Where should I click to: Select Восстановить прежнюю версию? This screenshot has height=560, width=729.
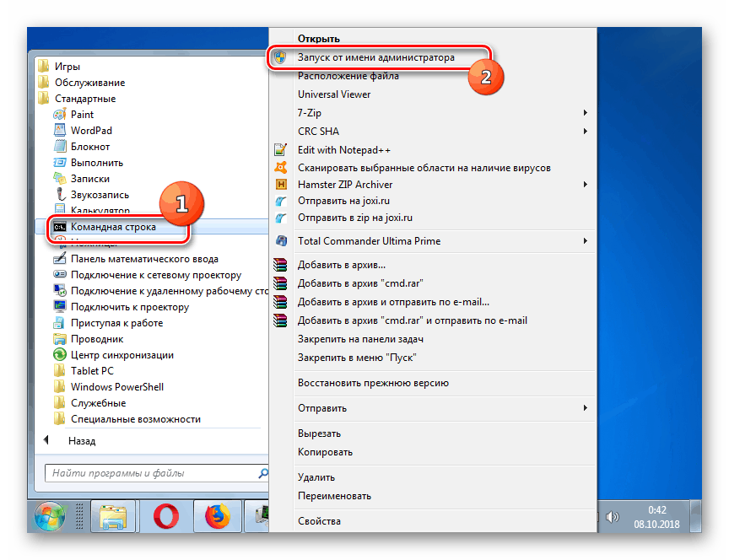pos(373,384)
